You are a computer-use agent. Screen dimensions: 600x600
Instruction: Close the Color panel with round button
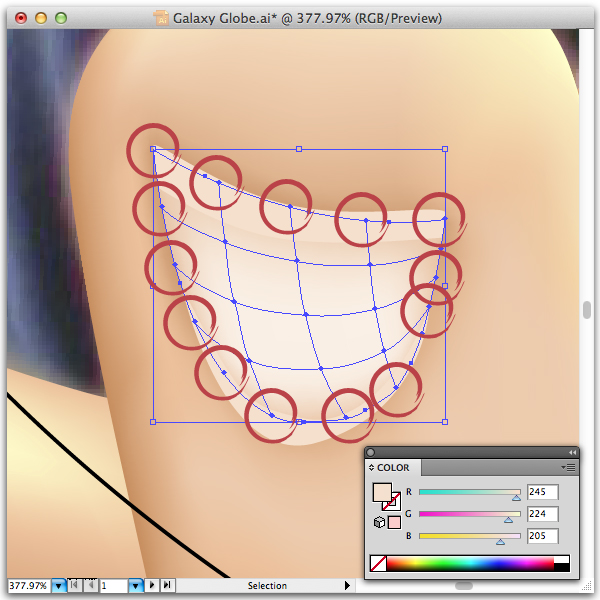point(370,453)
